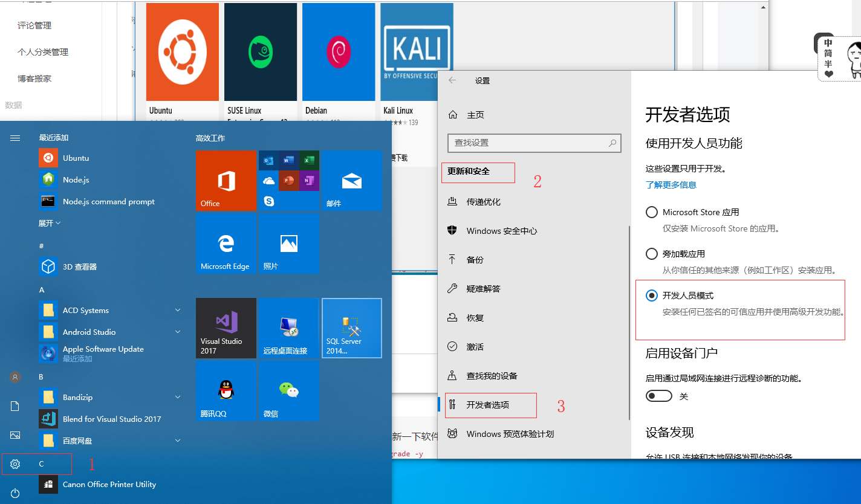Launch Microsoft Edge tile
Viewport: 861px width, 504px height.
[x=226, y=244]
